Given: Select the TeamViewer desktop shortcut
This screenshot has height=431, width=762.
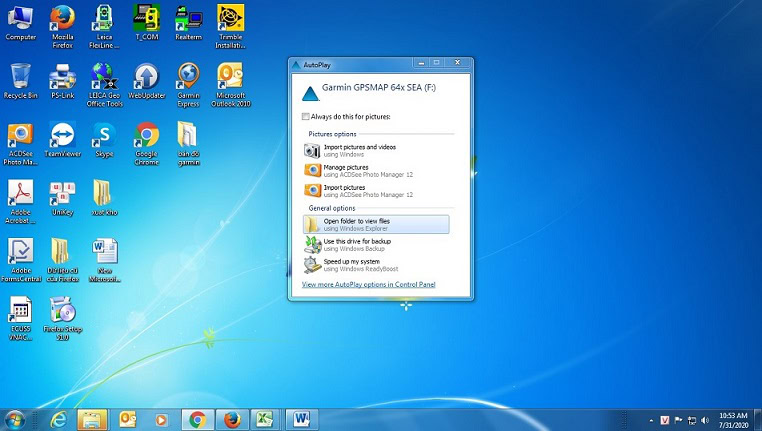Looking at the screenshot, I should (x=63, y=140).
